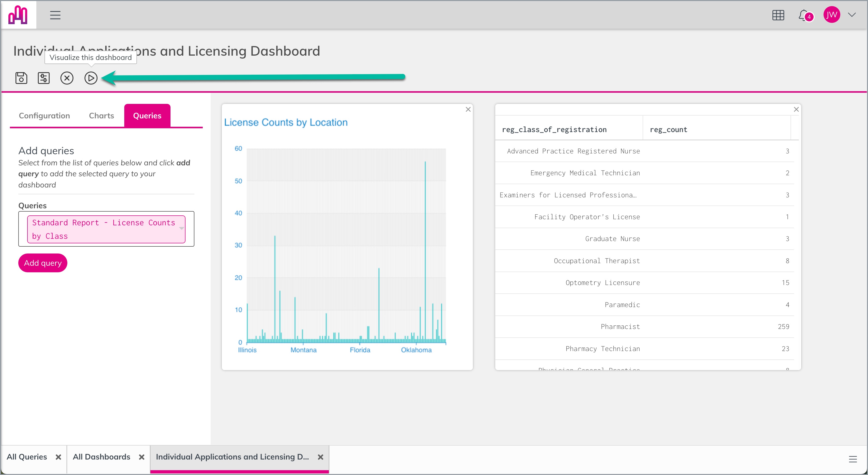The height and width of the screenshot is (475, 868).
Task: Visualize this dashboard play icon
Action: (x=91, y=78)
